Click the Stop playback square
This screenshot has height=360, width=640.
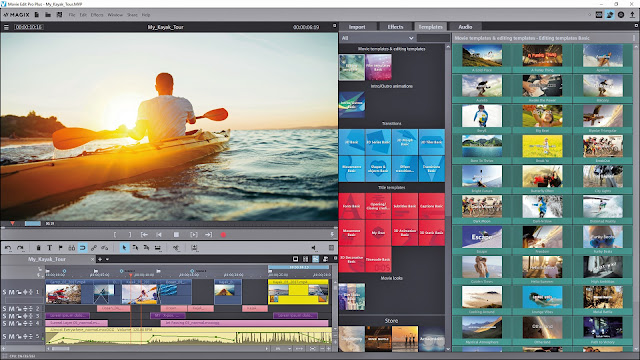click(176, 235)
